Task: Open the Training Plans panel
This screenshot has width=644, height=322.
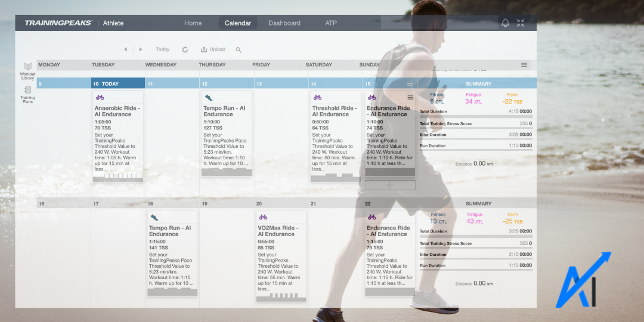Action: coord(27,95)
